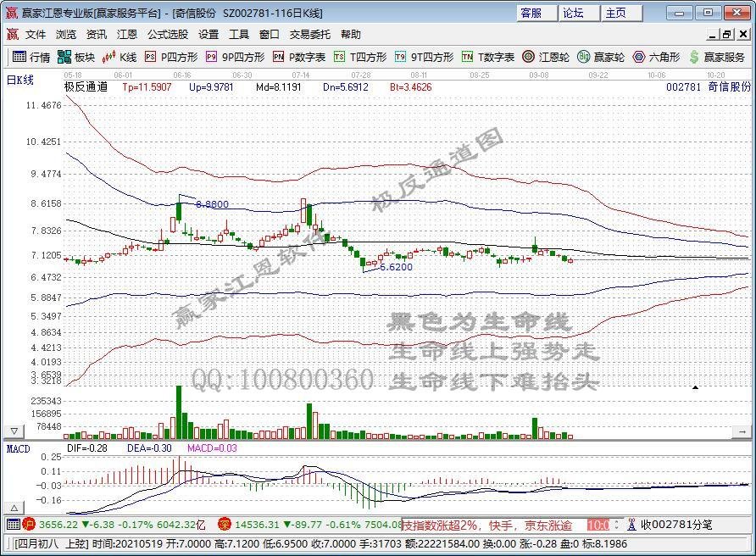Viewport: 756px width, 556px height.
Task: Click the MACD indicator label
Action: pos(19,448)
